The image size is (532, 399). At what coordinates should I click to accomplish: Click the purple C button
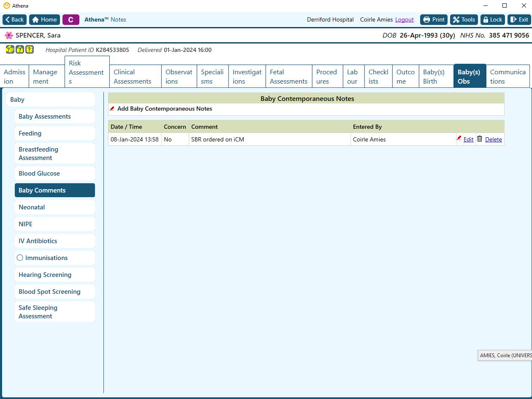pos(71,19)
